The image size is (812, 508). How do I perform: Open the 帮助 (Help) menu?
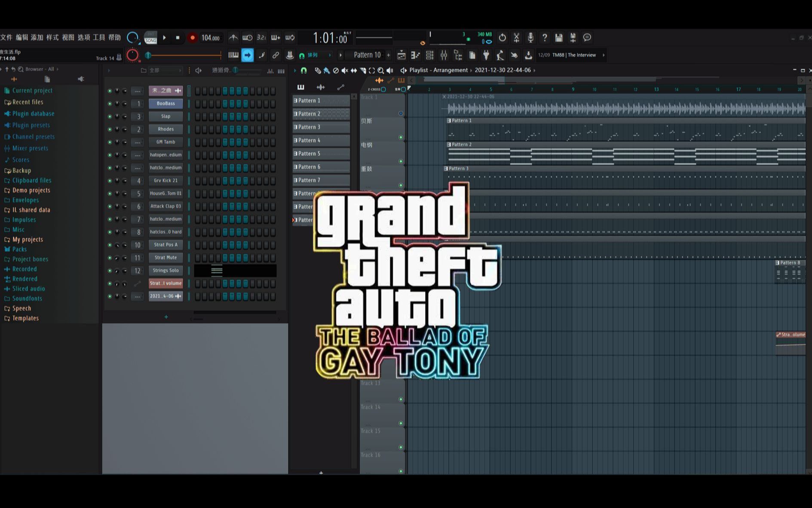coord(115,37)
